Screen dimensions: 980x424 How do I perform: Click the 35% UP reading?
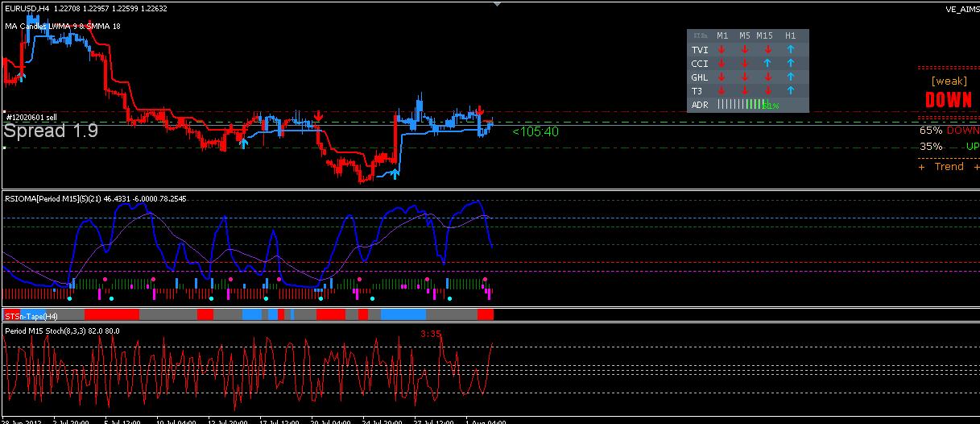click(x=949, y=147)
